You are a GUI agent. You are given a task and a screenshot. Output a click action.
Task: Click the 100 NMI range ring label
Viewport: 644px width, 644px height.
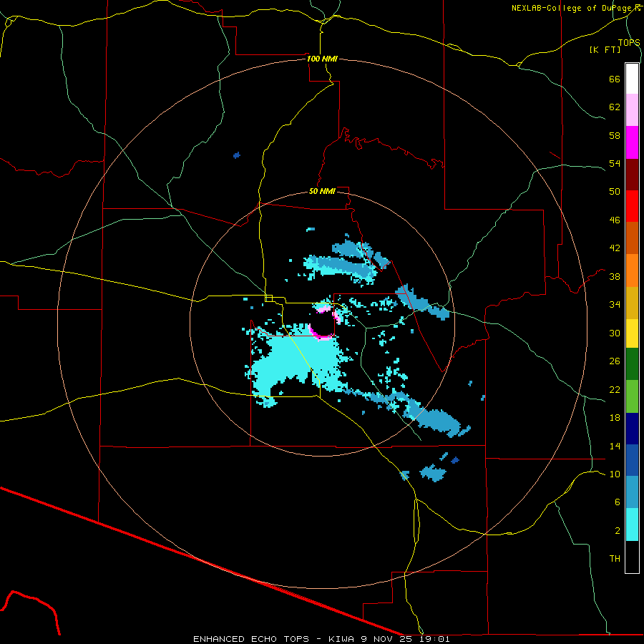(x=322, y=59)
